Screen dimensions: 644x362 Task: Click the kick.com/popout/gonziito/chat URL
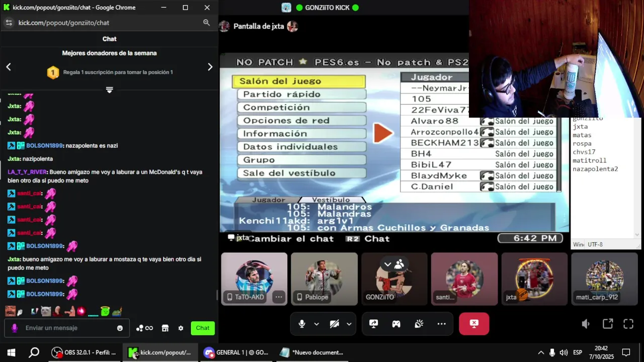point(64,23)
